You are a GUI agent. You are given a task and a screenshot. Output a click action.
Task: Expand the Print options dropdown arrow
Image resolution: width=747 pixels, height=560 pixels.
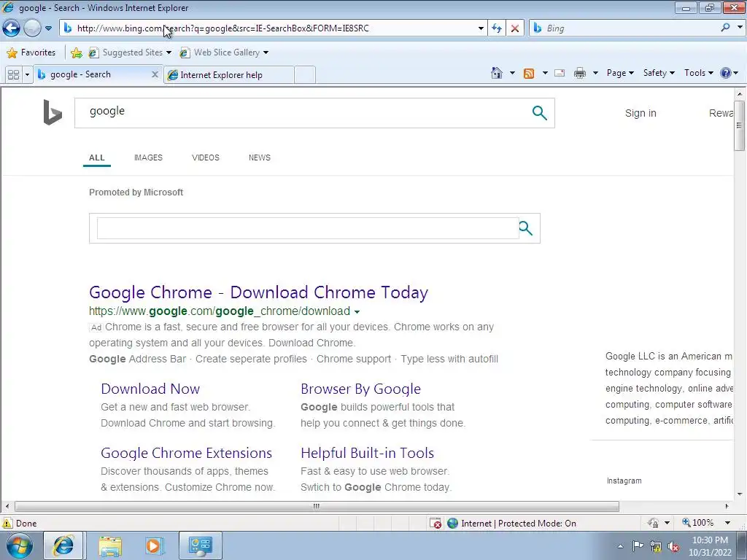pos(595,73)
